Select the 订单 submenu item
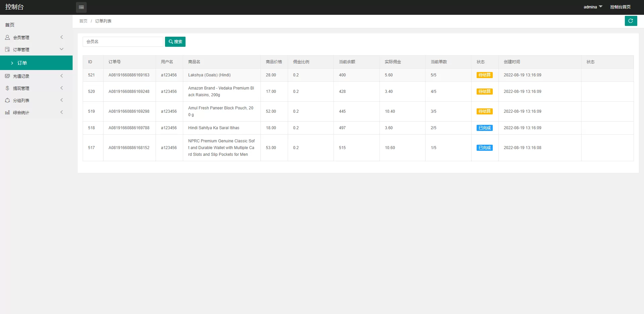The height and width of the screenshot is (314, 644). pyautogui.click(x=22, y=63)
